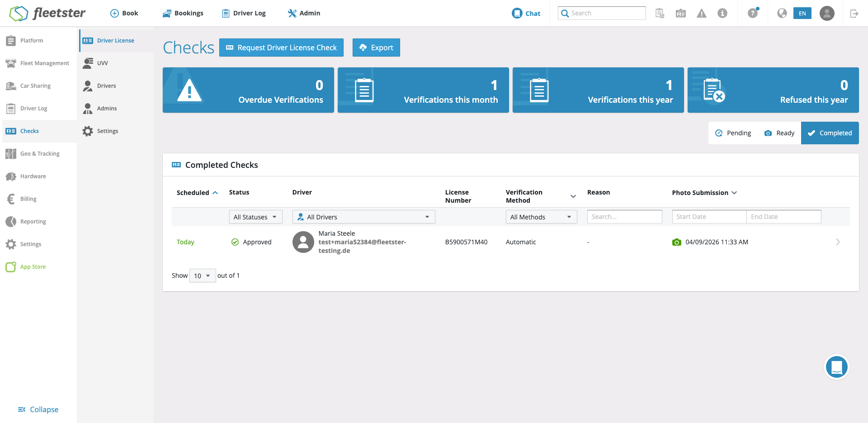Open the ID card icon in header
The width and height of the screenshot is (868, 423).
click(x=681, y=13)
